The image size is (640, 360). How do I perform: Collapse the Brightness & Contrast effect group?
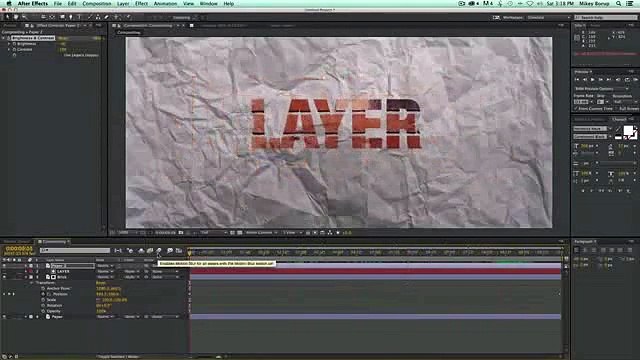tap(3, 38)
